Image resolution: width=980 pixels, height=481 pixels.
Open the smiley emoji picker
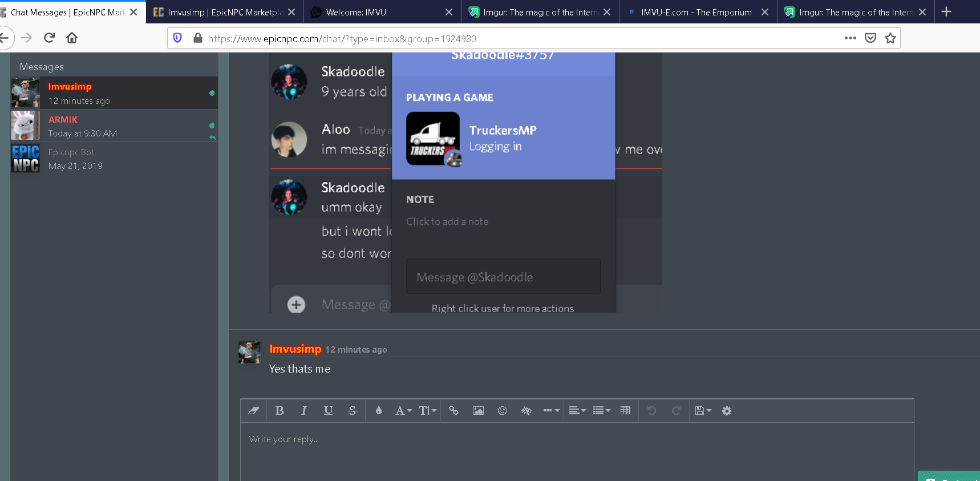[502, 411]
